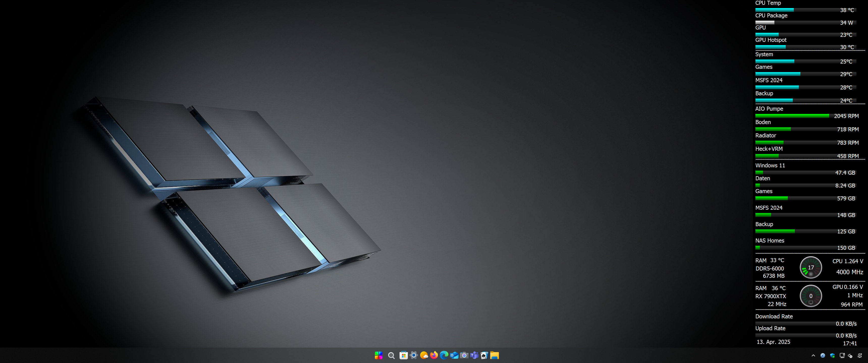Launch Microsoft Teams from the taskbar
This screenshot has height=363, width=868.
pyautogui.click(x=474, y=356)
